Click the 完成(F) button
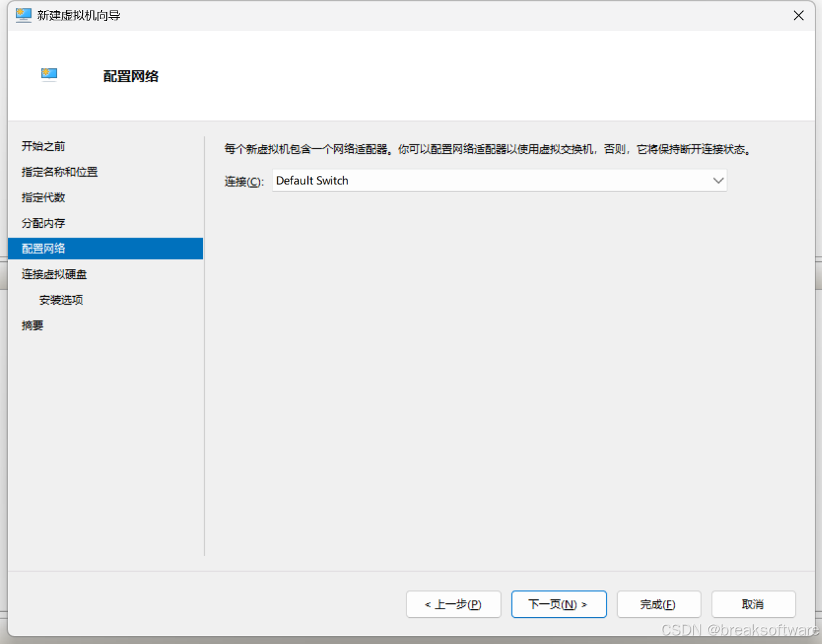This screenshot has width=822, height=644. tap(658, 604)
